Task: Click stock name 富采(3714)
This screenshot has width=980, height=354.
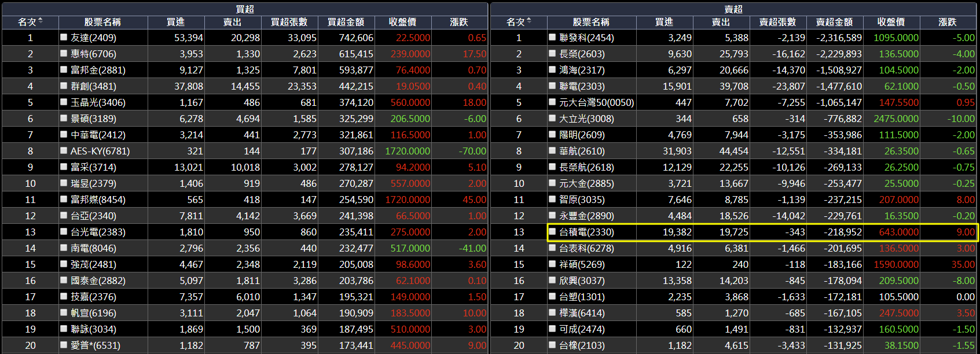Action: 93,167
